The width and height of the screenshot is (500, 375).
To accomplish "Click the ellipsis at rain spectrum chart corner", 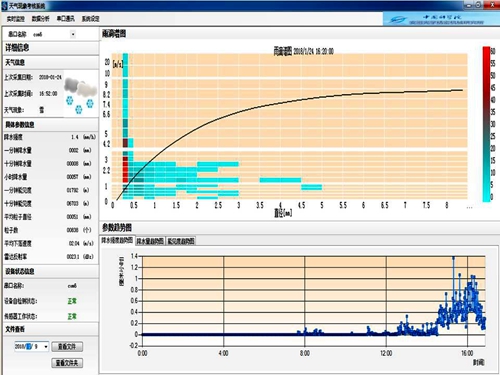I will (469, 207).
